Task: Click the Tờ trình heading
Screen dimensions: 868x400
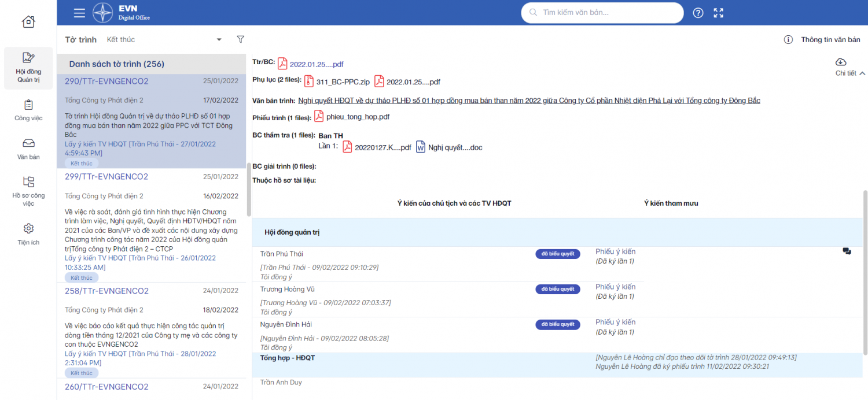Action: tap(80, 39)
